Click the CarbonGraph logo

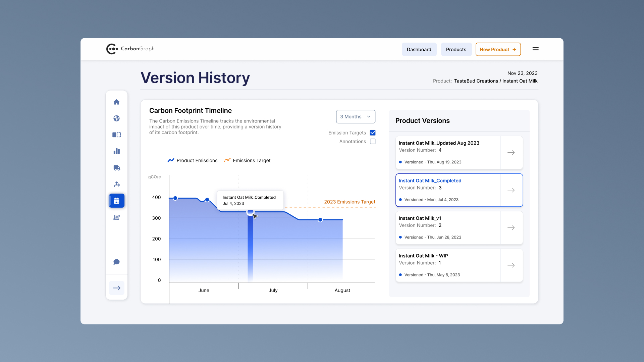[130, 49]
